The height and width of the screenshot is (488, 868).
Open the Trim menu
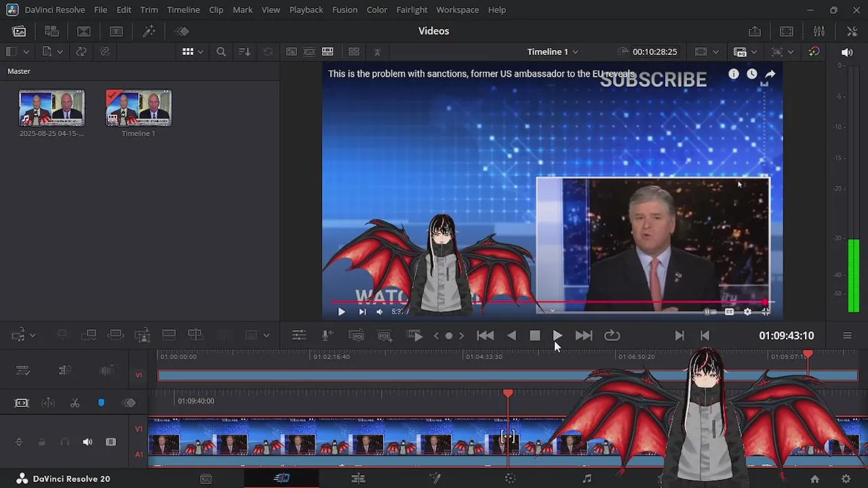(x=149, y=9)
